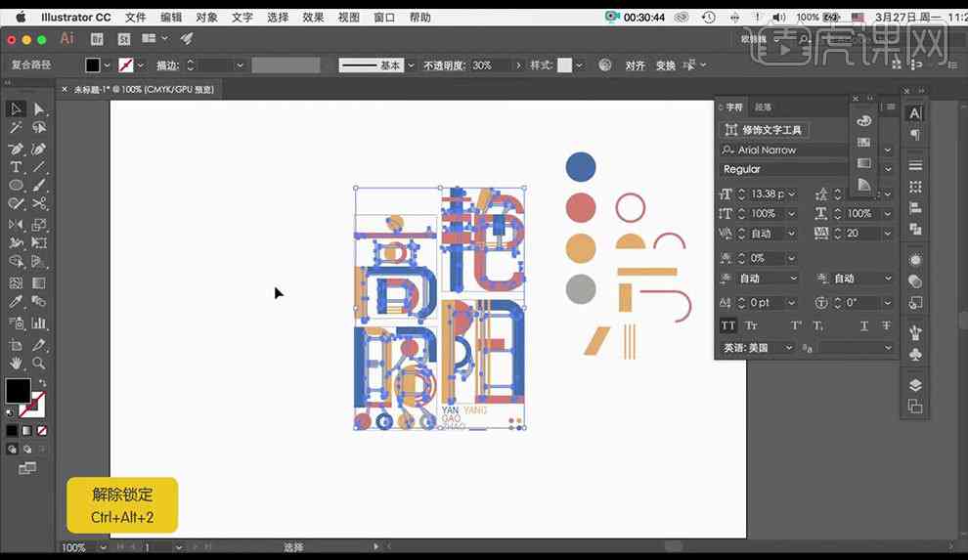
Task: Select the Pen tool
Action: 16,149
